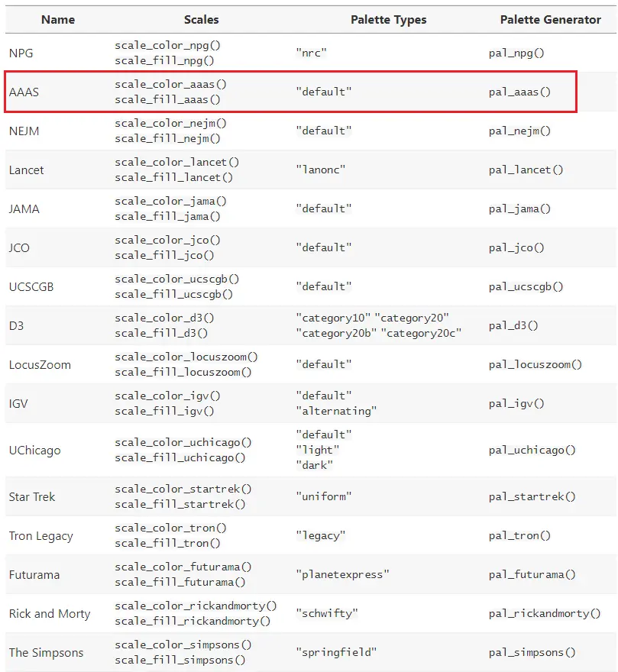Click the "springfield" palette type
The width and height of the screenshot is (618, 672).
[x=336, y=653]
